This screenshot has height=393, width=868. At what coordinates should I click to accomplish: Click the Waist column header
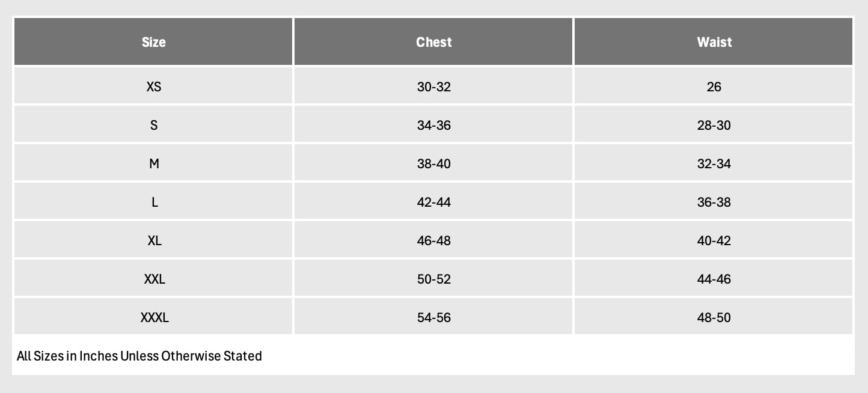[714, 42]
